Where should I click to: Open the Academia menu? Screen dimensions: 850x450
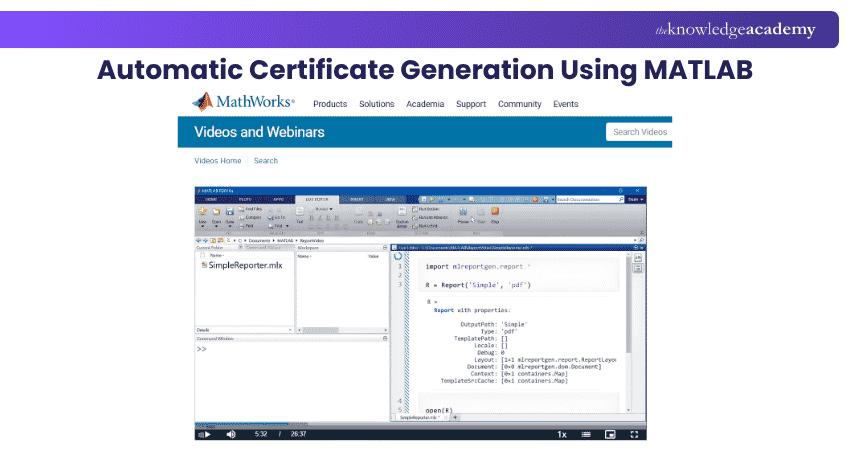tap(425, 104)
